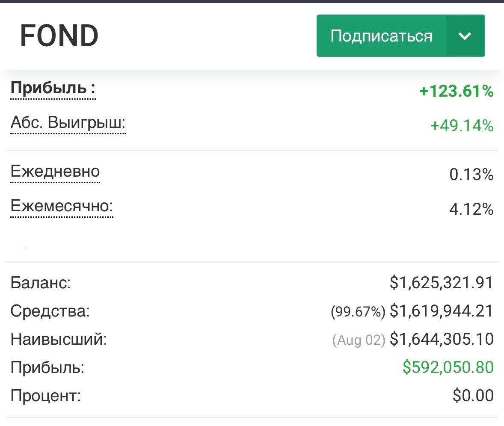
Task: Click the Абс. Выигрыш: label
Action: 68,124
